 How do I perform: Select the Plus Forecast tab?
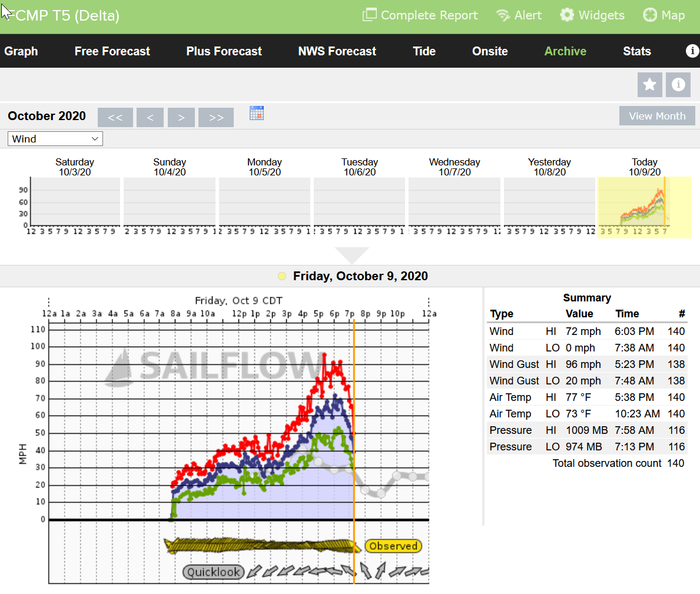[x=224, y=51]
